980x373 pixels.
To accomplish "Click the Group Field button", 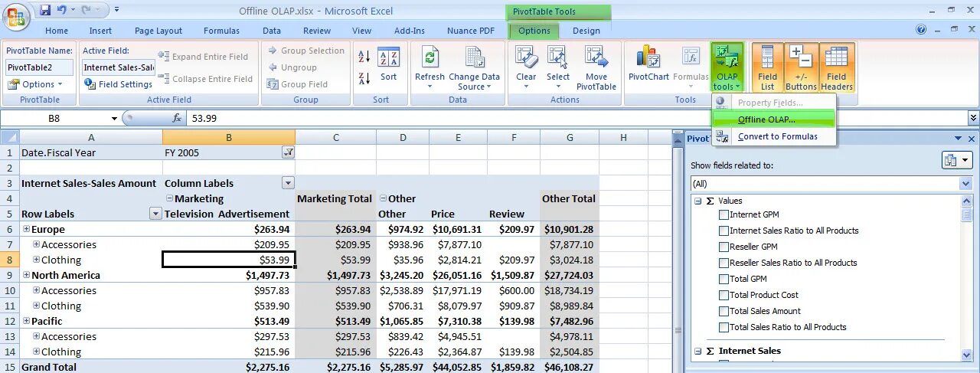I will (297, 84).
